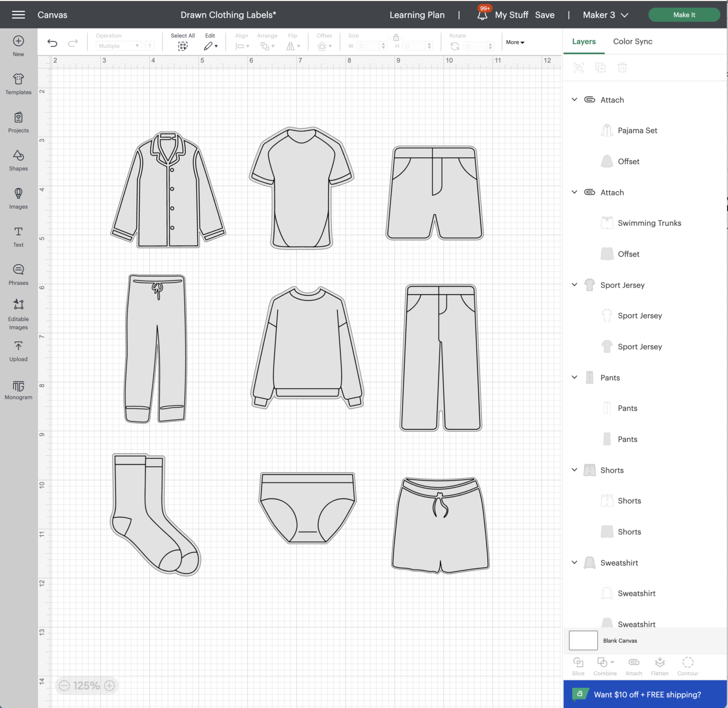
Task: Expand the More toolbar dropdown
Action: 515,42
